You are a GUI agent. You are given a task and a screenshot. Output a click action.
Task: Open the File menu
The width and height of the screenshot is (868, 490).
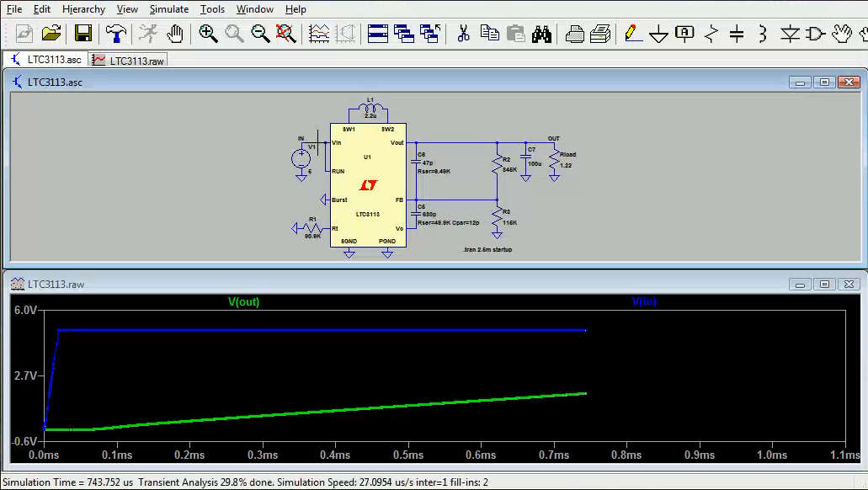coord(14,9)
